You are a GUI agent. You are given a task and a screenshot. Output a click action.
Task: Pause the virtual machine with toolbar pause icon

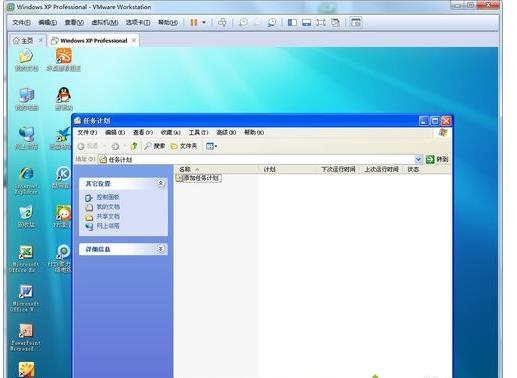pyautogui.click(x=194, y=23)
